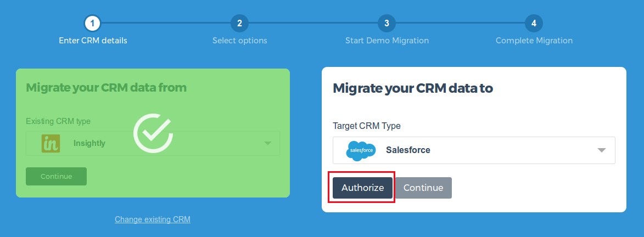Open the Change existing CRM link

(153, 219)
